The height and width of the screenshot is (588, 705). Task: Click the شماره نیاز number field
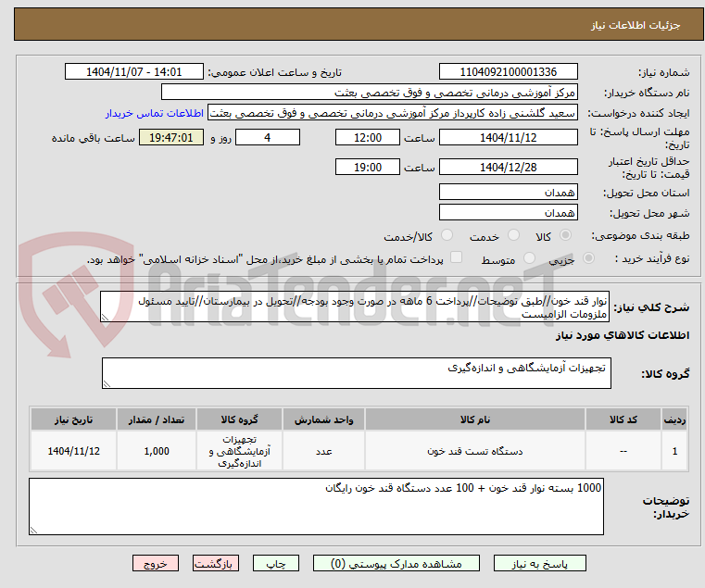click(508, 71)
